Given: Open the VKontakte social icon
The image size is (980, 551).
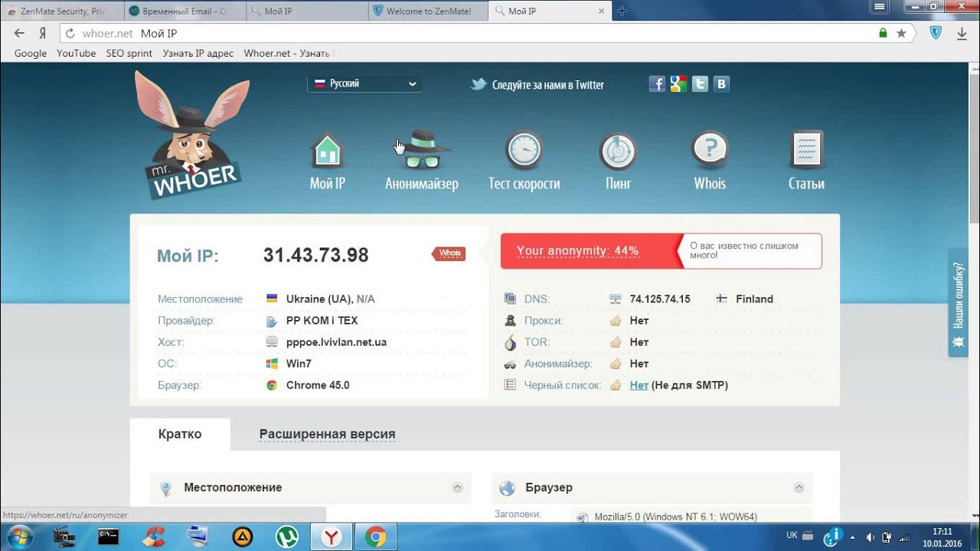Looking at the screenshot, I should pos(721,84).
